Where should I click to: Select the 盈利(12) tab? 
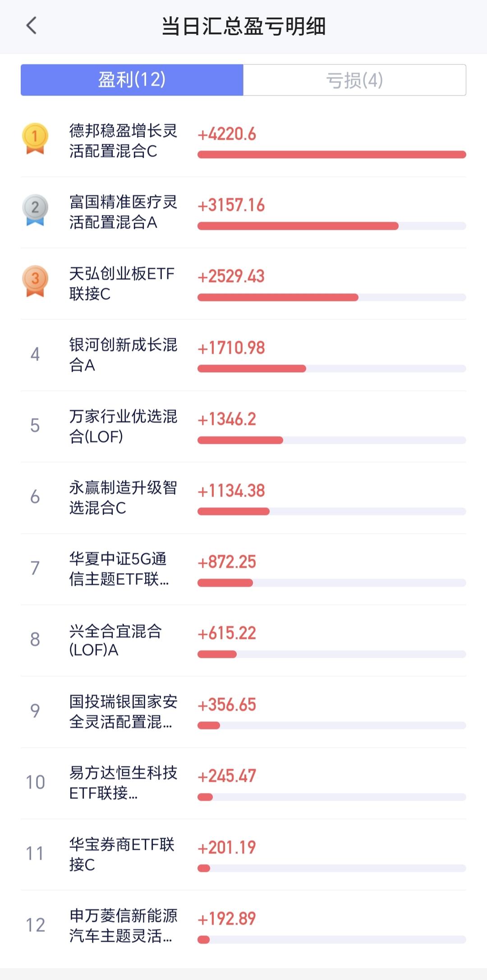pyautogui.click(x=132, y=80)
